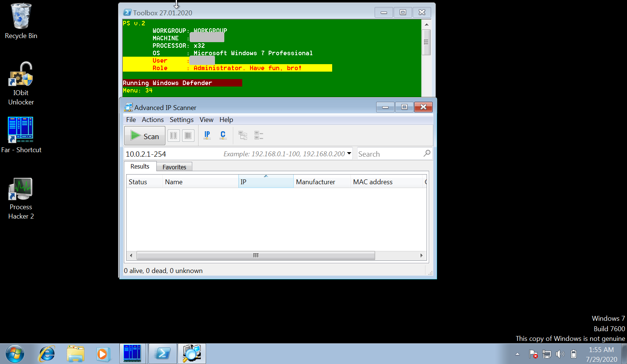Click the results horizontal scrollbar thumb
Viewport: 627px width, 364px height.
tap(256, 255)
